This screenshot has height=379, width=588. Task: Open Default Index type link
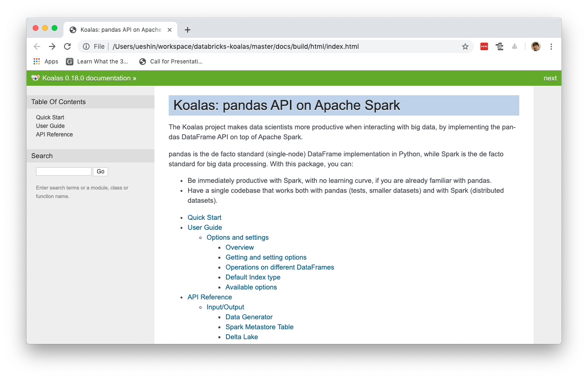(253, 277)
